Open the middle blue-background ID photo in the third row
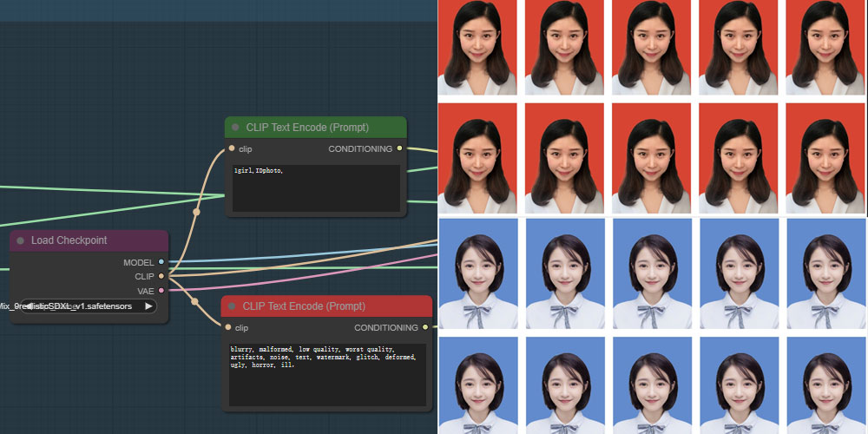This screenshot has width=868, height=434. [x=652, y=273]
